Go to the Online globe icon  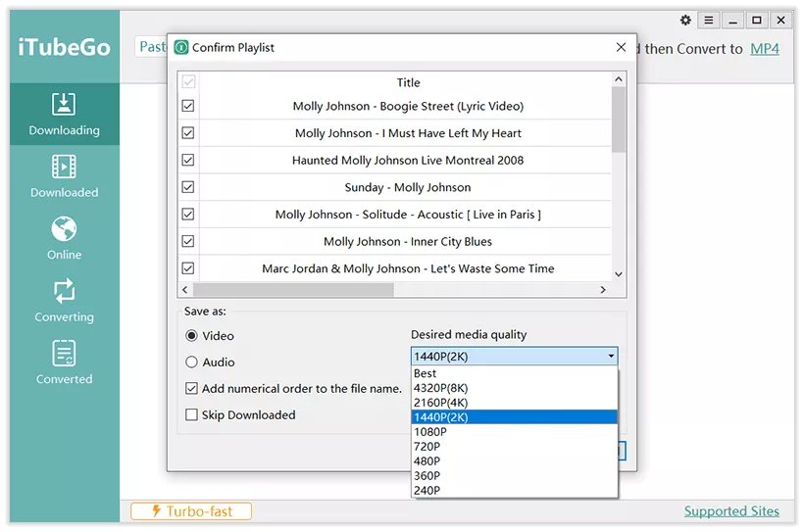[x=64, y=229]
